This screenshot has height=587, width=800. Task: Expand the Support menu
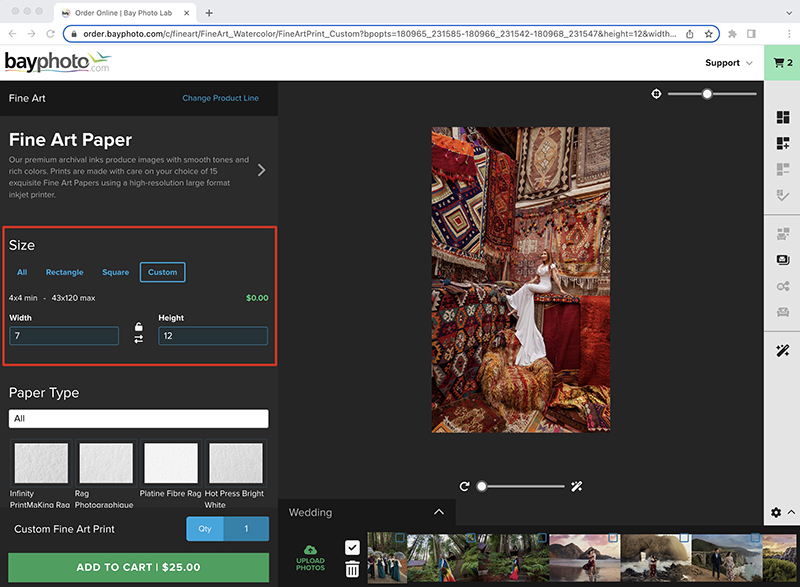(x=729, y=63)
